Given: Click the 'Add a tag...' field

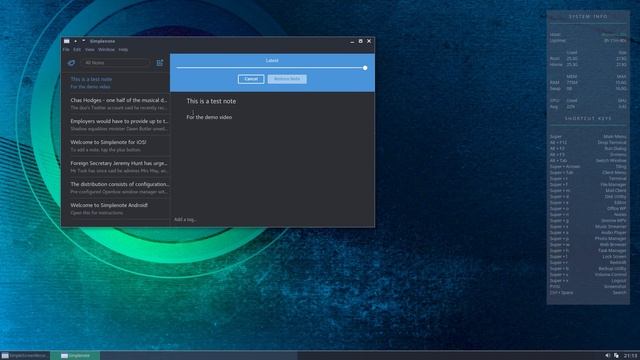Looking at the screenshot, I should coord(185,220).
